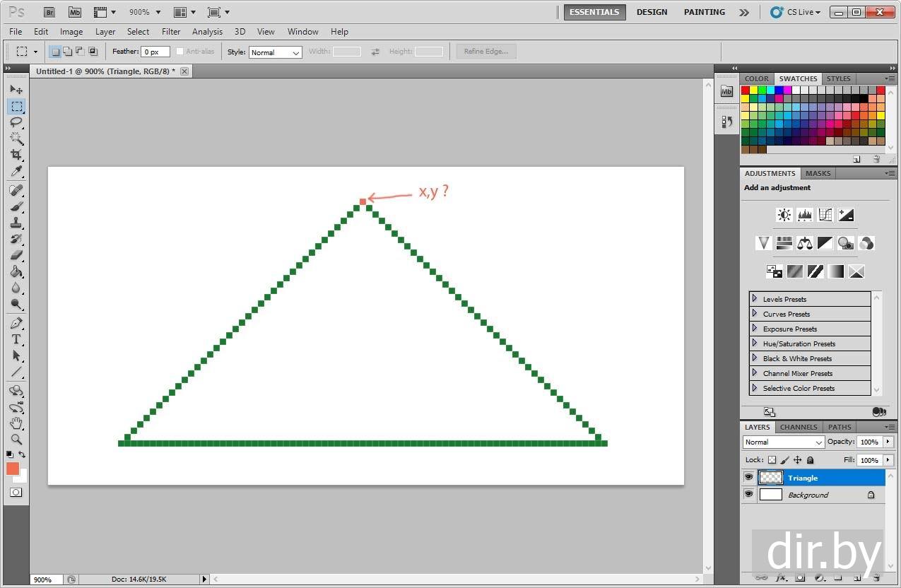
Task: Click the Painting workspace button
Action: tap(704, 12)
